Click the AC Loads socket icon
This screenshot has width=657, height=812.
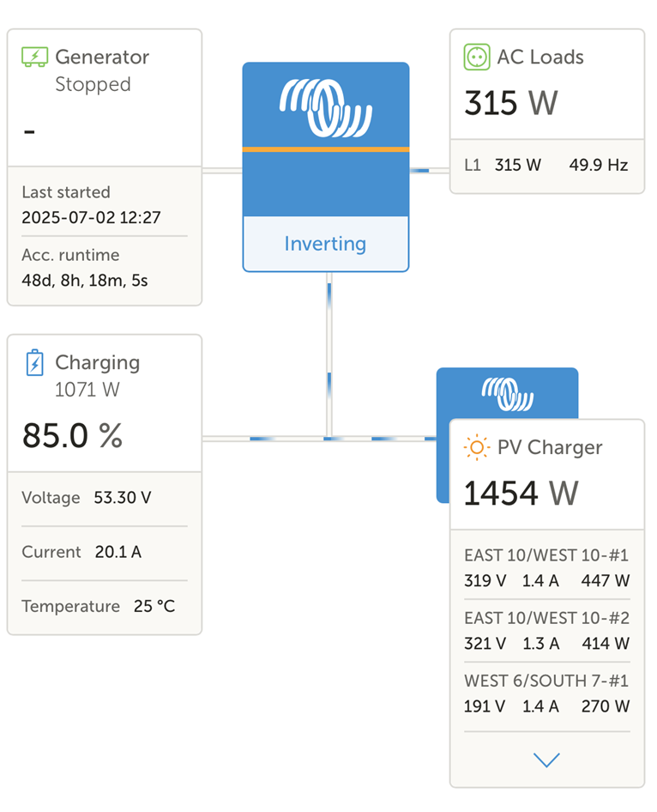(x=476, y=58)
